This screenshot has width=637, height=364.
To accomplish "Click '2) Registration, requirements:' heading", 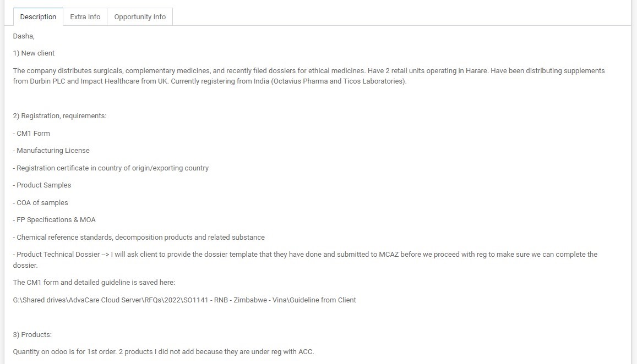I will click(x=59, y=116).
